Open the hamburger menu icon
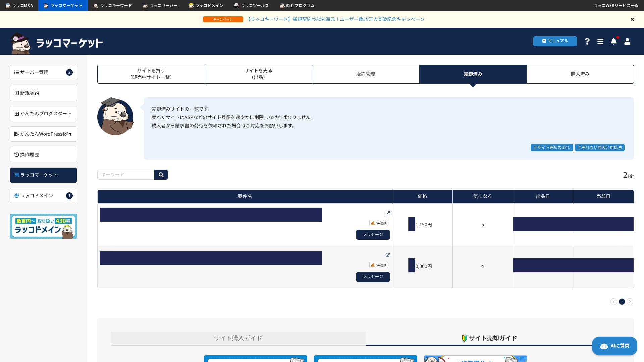Viewport: 644px width, 362px height. (600, 41)
